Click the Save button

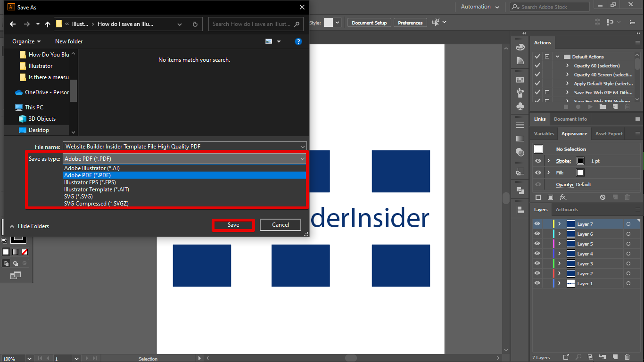click(233, 225)
